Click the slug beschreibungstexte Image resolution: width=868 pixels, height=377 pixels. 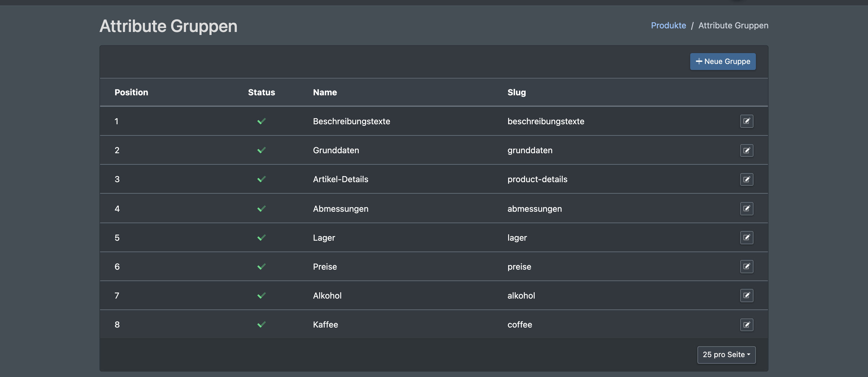click(x=546, y=122)
